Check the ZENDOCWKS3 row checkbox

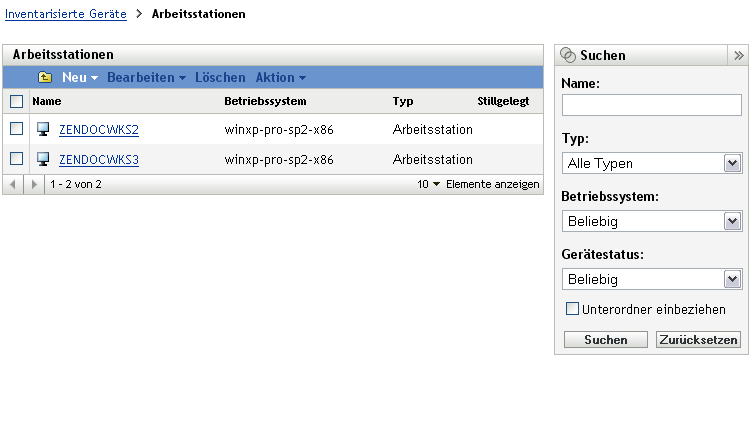point(16,159)
